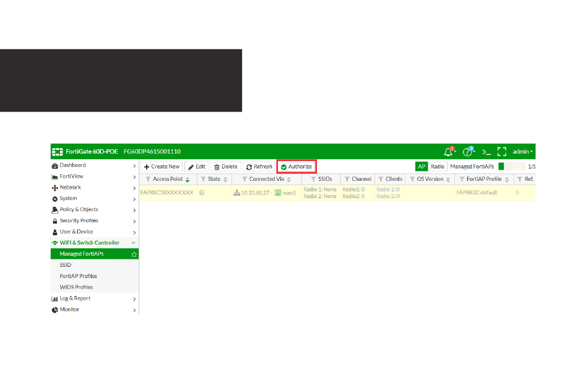Image resolution: width=588 pixels, height=392 pixels.
Task: Sort the OS Version column arrows
Action: 448,180
